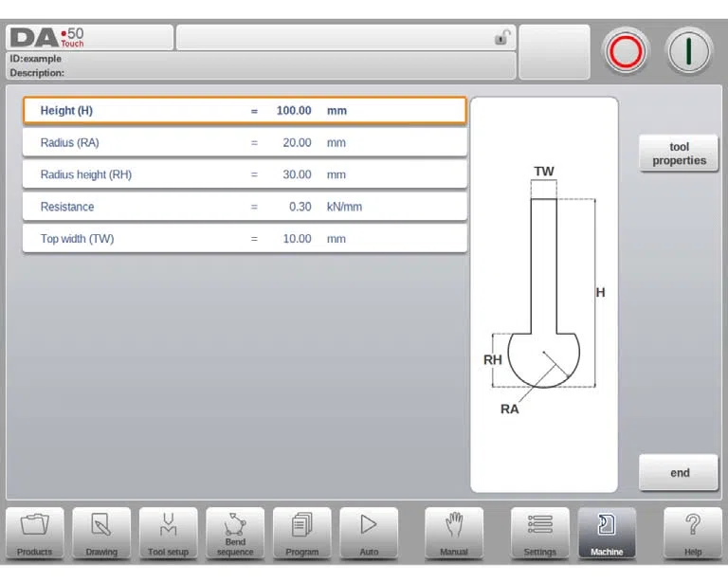Hit the green start button
Viewport: 728px width, 583px height.
tap(689, 51)
